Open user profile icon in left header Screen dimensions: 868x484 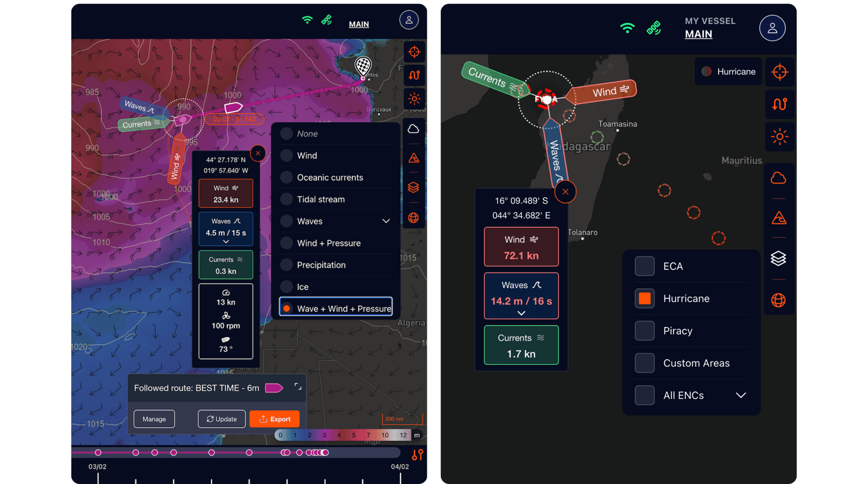[408, 20]
